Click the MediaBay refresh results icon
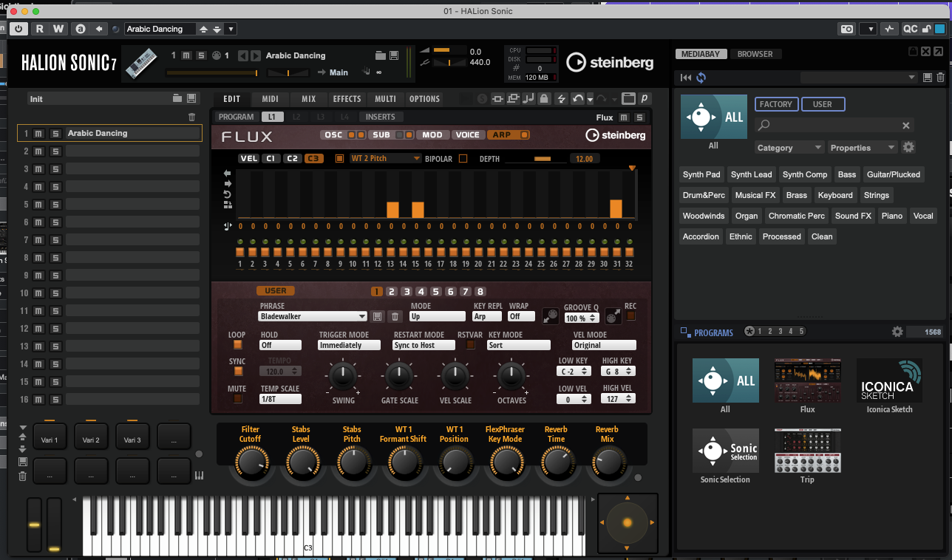This screenshot has height=560, width=952. [701, 78]
